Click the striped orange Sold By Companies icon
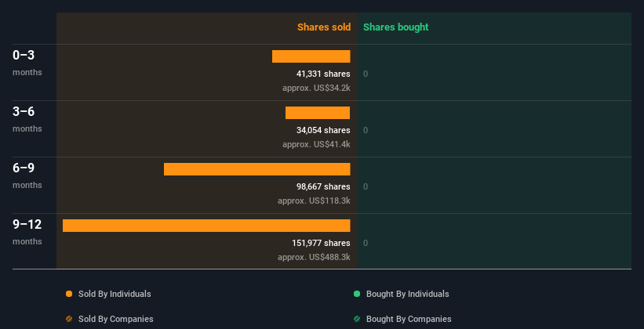Viewport: 644px width, 329px height. [x=69, y=319]
